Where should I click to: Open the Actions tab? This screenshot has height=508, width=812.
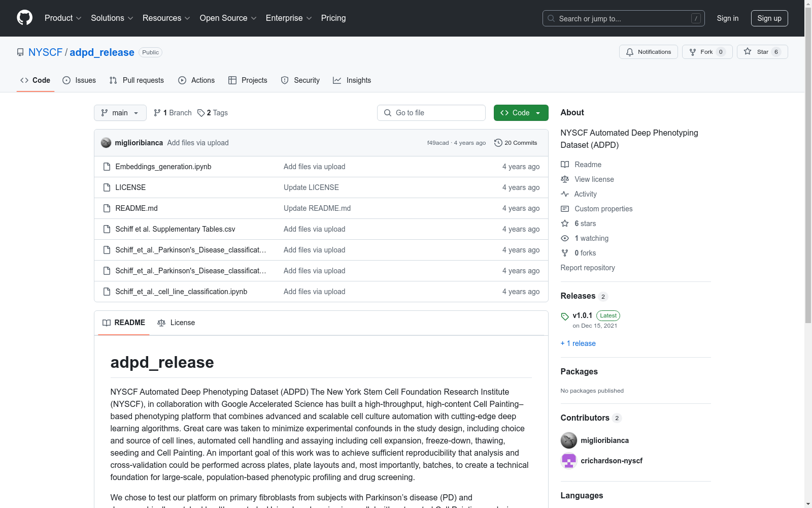click(196, 80)
